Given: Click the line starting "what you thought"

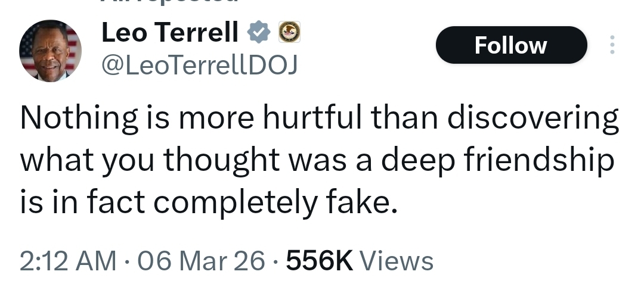Looking at the screenshot, I should click(317, 160).
